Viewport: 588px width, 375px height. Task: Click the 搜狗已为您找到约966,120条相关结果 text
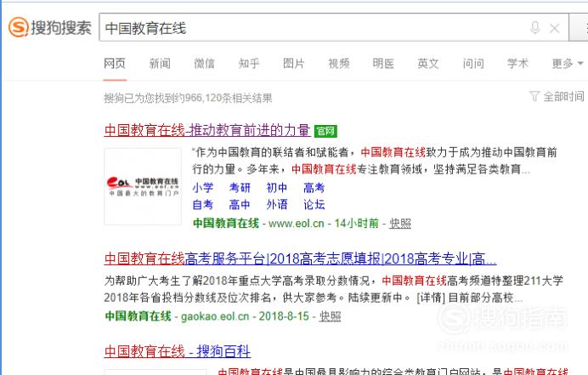click(x=188, y=99)
